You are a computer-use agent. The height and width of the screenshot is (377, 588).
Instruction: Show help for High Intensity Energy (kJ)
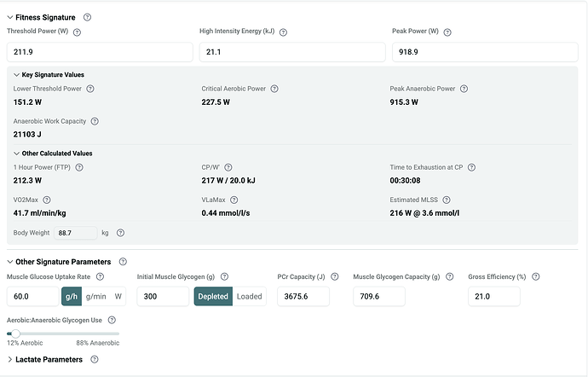pos(283,32)
